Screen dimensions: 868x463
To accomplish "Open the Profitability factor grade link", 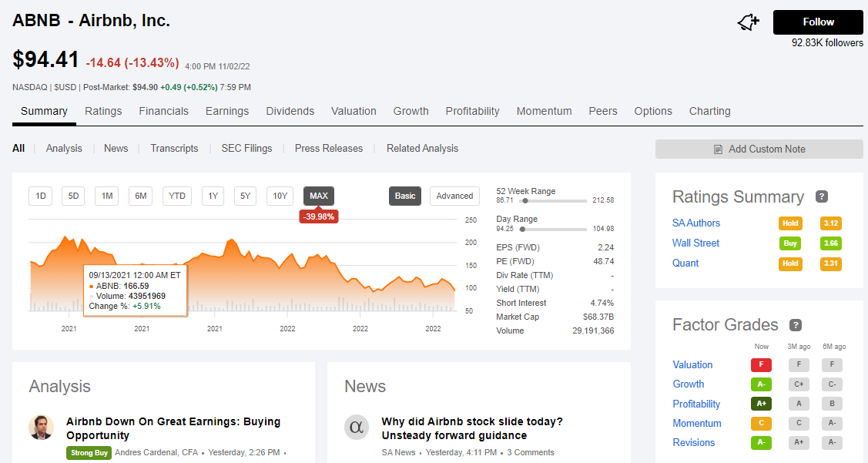I will point(696,404).
